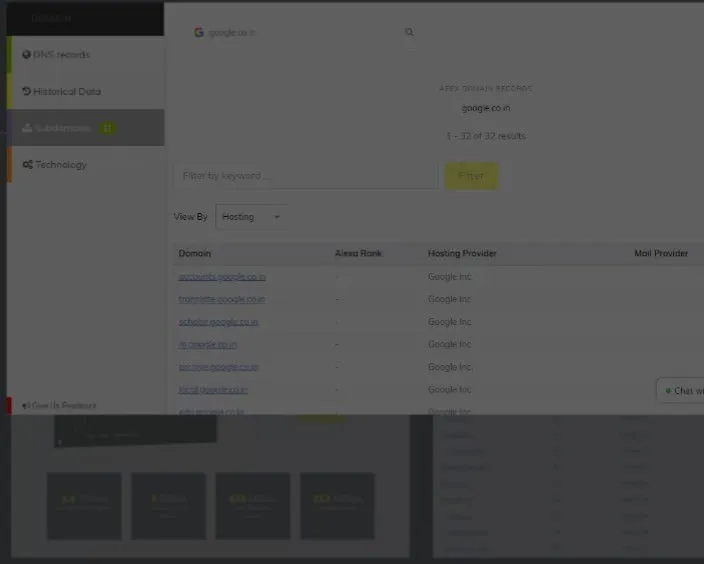Focus the Filter by keyword field
The height and width of the screenshot is (564, 704).
pyautogui.click(x=306, y=176)
